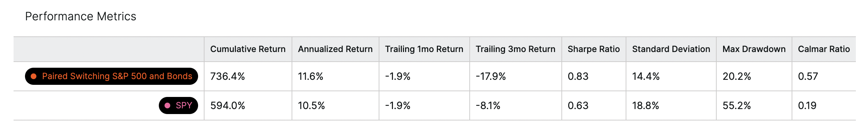This screenshot has width=868, height=139.
Task: Click the Trailing 3mo Return column header
Action: [515, 49]
